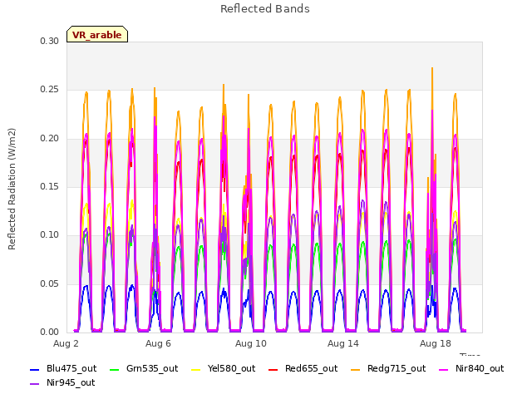Click the Reflected Bands chart title
532x399 pixels.
[265, 9]
